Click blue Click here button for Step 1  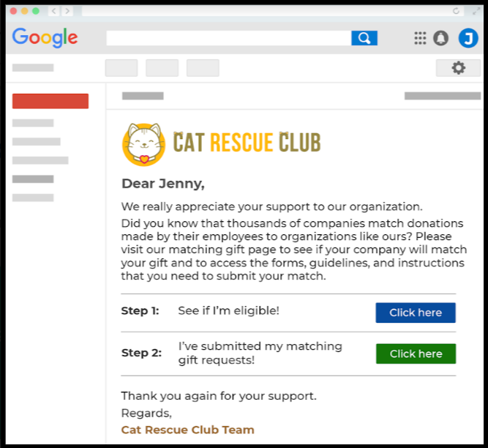[416, 313]
